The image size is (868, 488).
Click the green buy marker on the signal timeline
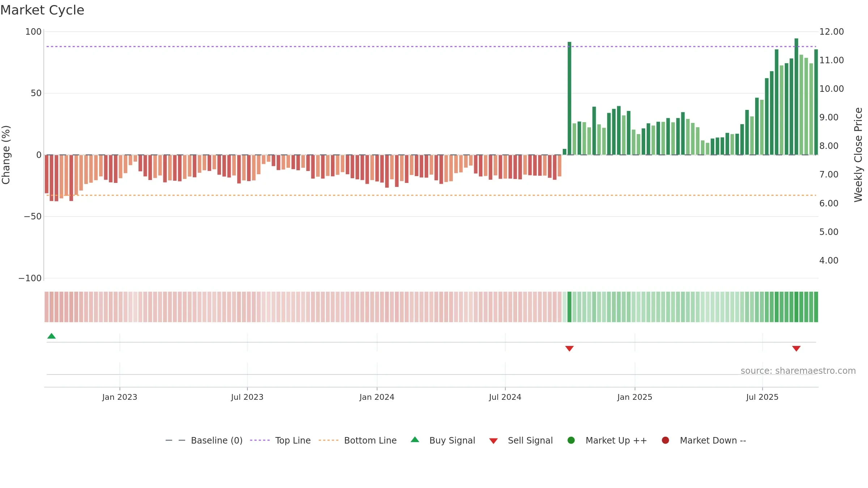click(x=51, y=336)
